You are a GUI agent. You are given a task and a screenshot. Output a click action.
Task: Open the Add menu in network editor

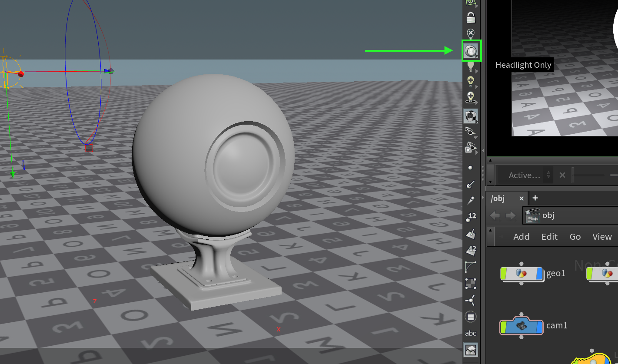pyautogui.click(x=521, y=236)
